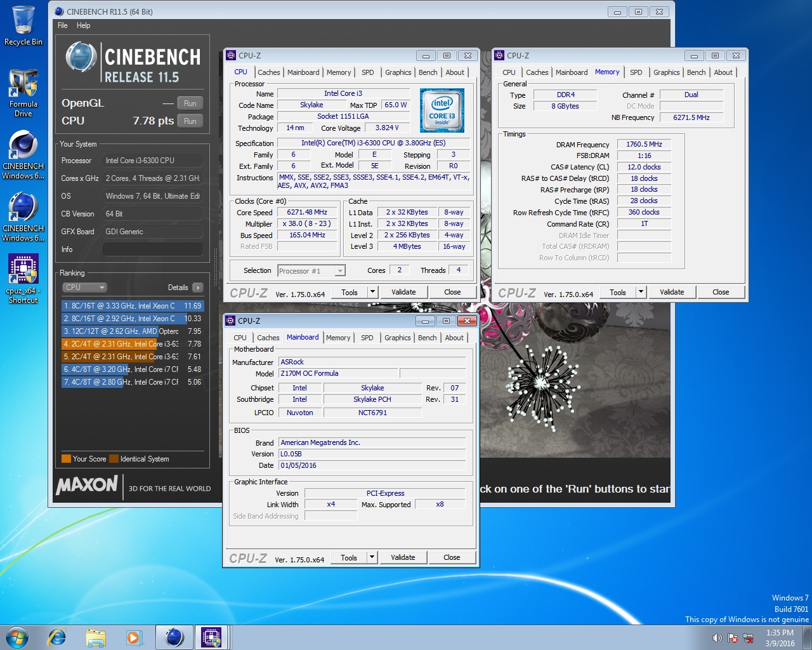Click the Show desktop strip on the taskbar
The width and height of the screenshot is (812, 650).
click(x=807, y=637)
